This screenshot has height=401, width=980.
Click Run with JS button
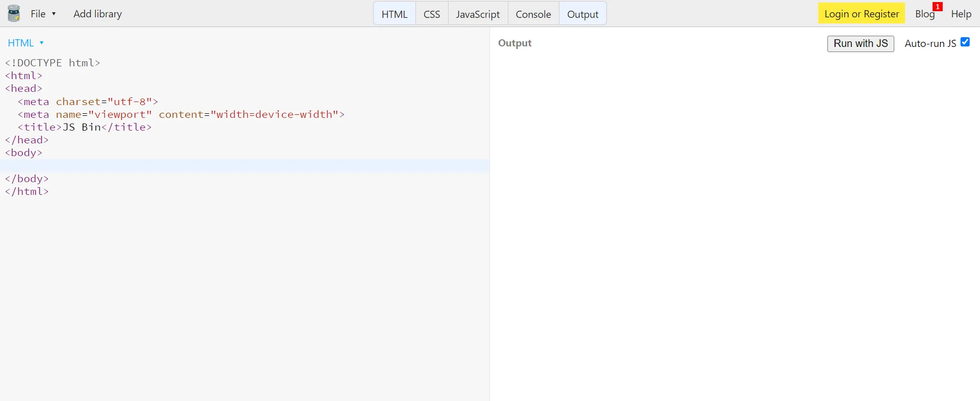click(861, 44)
